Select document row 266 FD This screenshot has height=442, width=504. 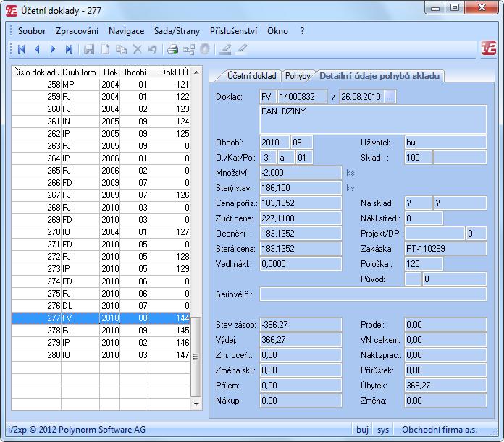tap(101, 183)
